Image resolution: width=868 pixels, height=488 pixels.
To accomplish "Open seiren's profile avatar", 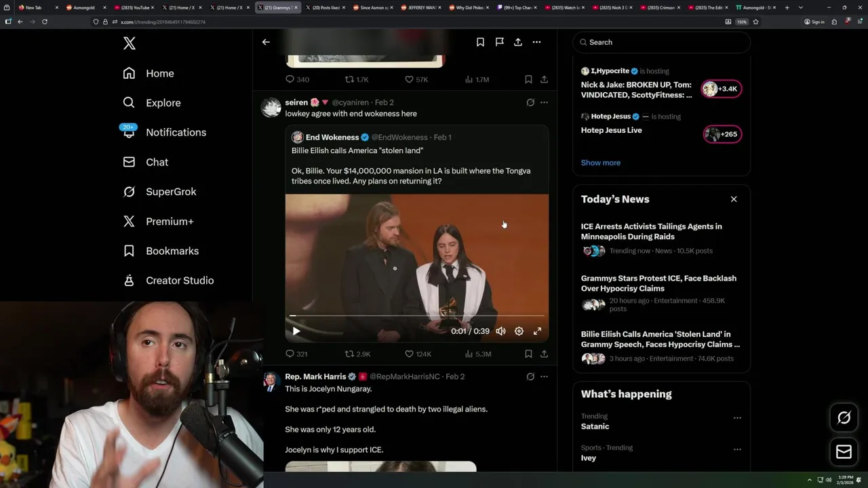I will pyautogui.click(x=271, y=107).
